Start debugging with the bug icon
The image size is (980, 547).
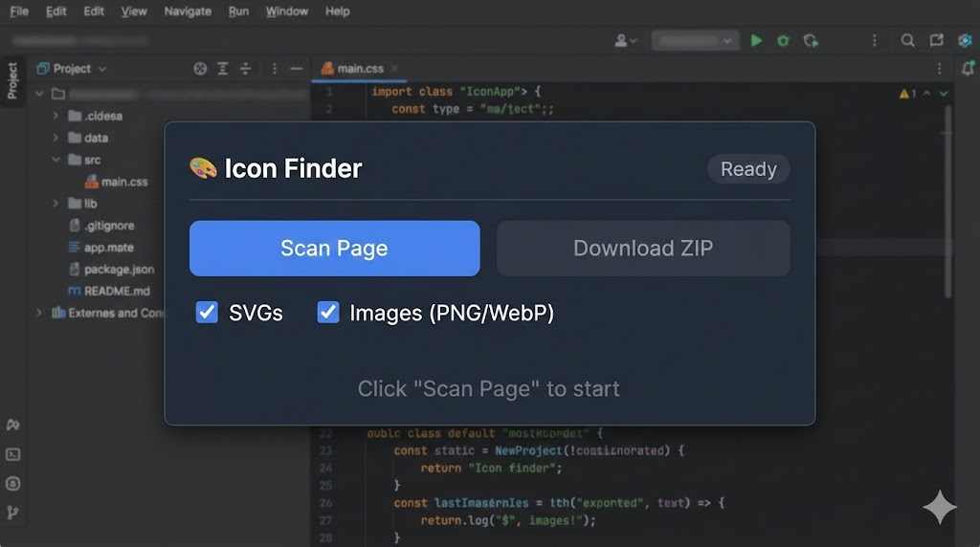pyautogui.click(x=783, y=40)
